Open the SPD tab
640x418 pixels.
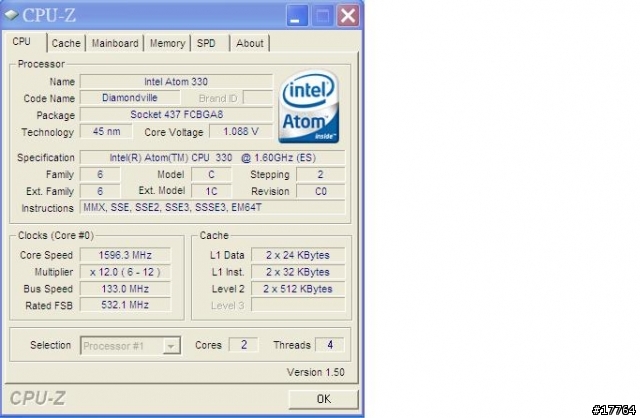click(210, 43)
